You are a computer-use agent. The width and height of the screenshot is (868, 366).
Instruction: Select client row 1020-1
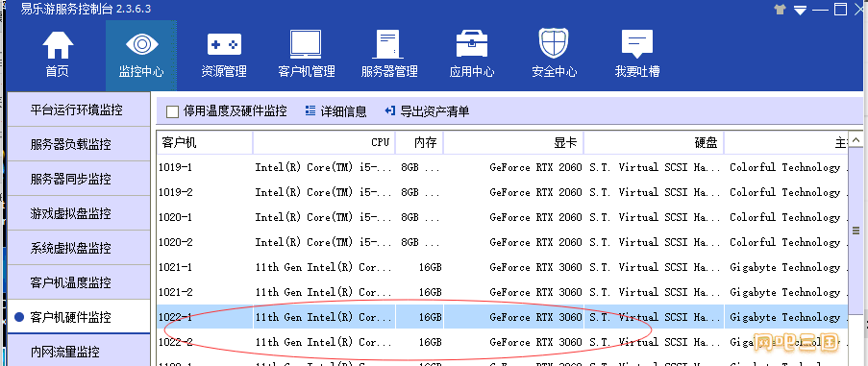[x=502, y=217]
